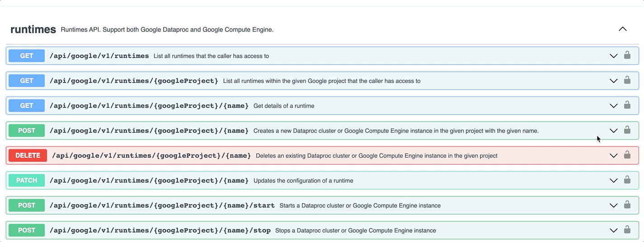Image resolution: width=644 pixels, height=242 pixels.
Task: Expand chevron on POST Starts a Dataproc cluster
Action: tap(613, 206)
